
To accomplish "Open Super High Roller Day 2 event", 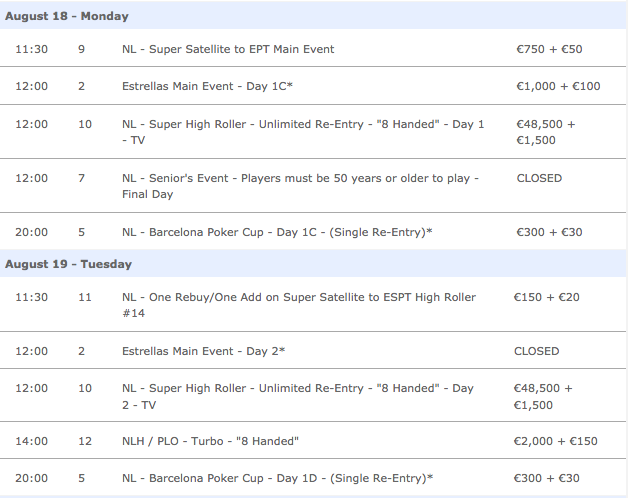I will (298, 396).
